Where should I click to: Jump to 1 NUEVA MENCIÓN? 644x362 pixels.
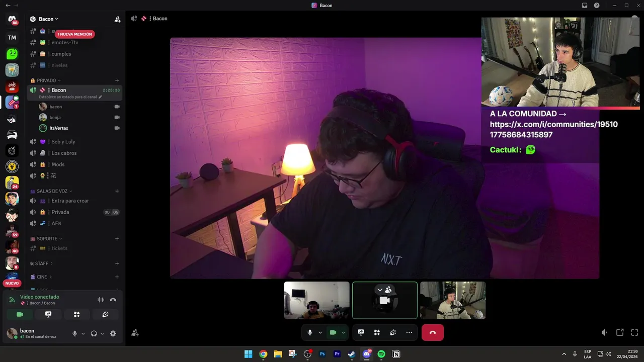click(x=75, y=34)
